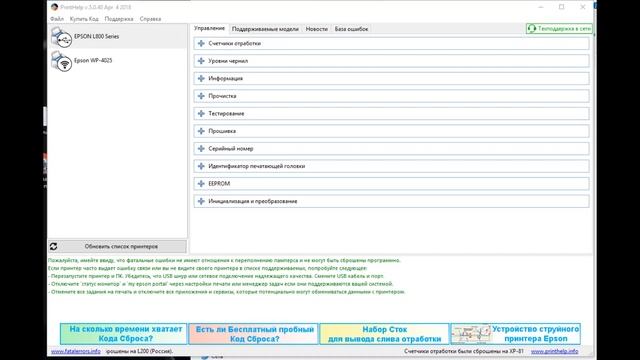Minimize the PrintHelp window
The image size is (640, 360).
click(541, 7)
